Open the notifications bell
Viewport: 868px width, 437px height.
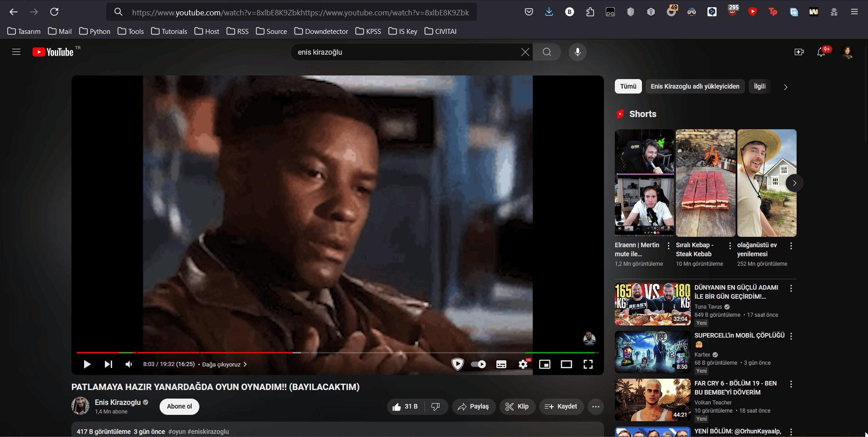pos(821,52)
